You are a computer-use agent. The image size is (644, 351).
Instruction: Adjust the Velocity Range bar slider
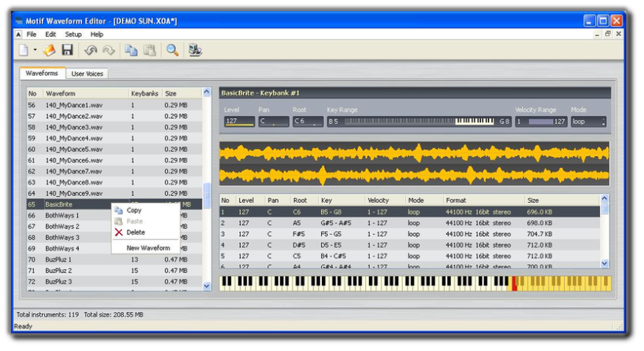(541, 122)
